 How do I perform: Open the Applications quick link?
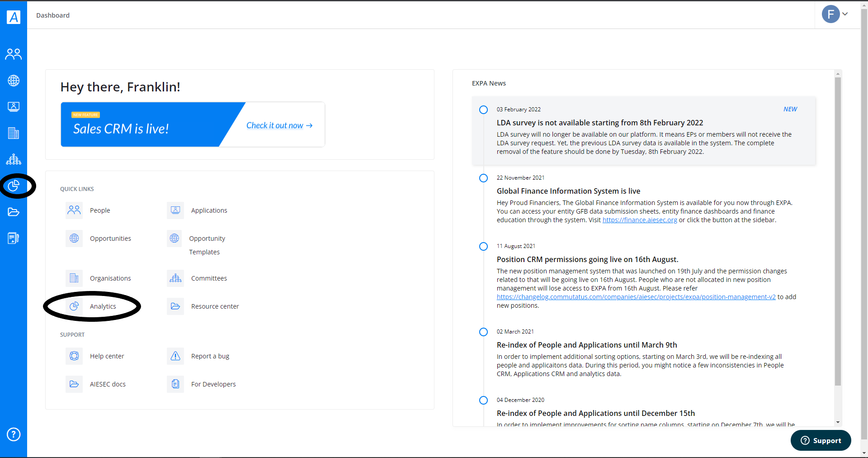click(x=209, y=210)
